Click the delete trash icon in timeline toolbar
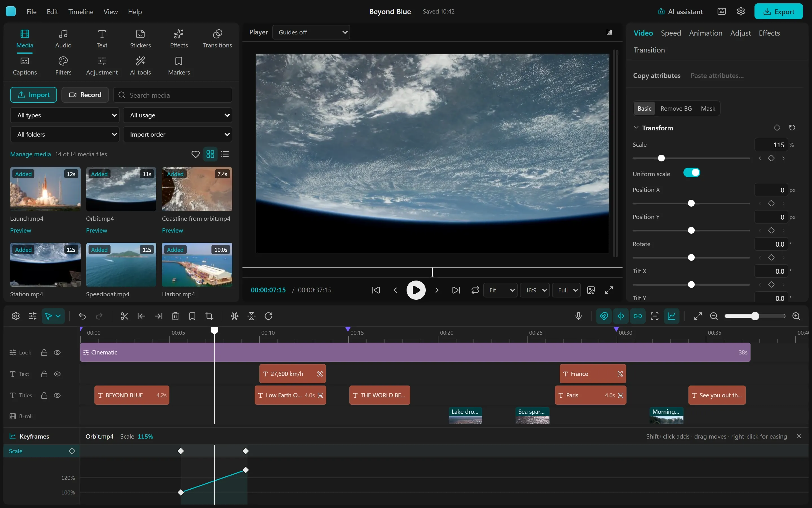 [175, 316]
